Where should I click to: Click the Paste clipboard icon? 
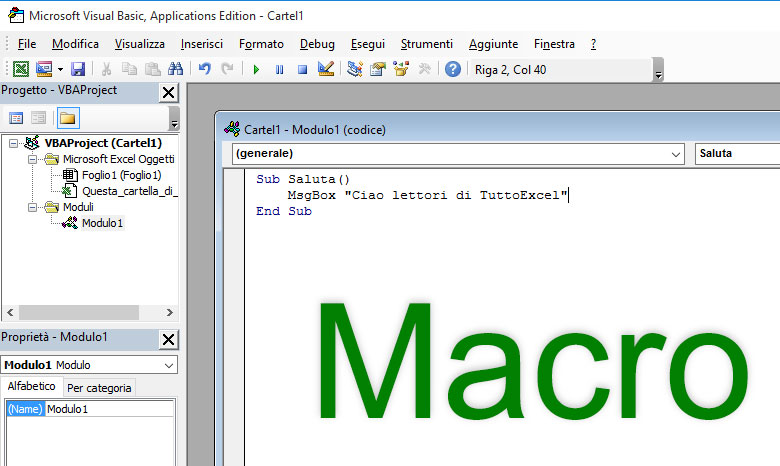click(x=152, y=69)
